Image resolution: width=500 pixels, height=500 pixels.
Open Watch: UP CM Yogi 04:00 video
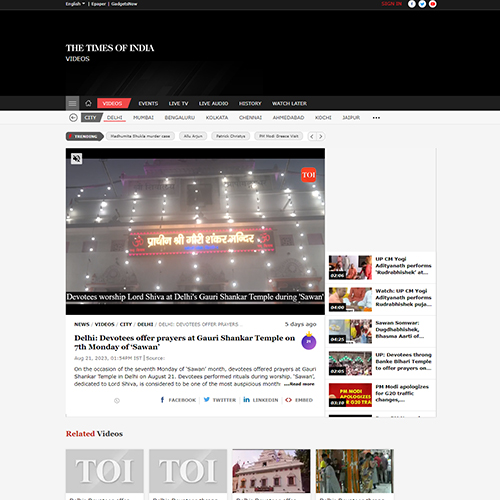[381, 299]
